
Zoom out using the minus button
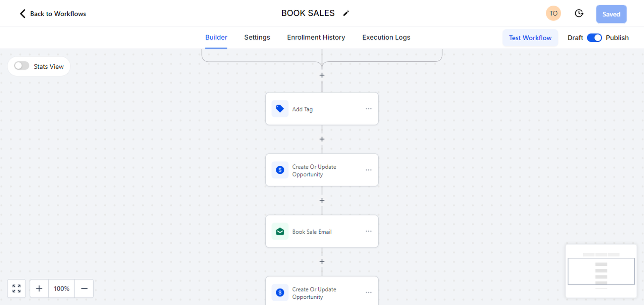[84, 289]
